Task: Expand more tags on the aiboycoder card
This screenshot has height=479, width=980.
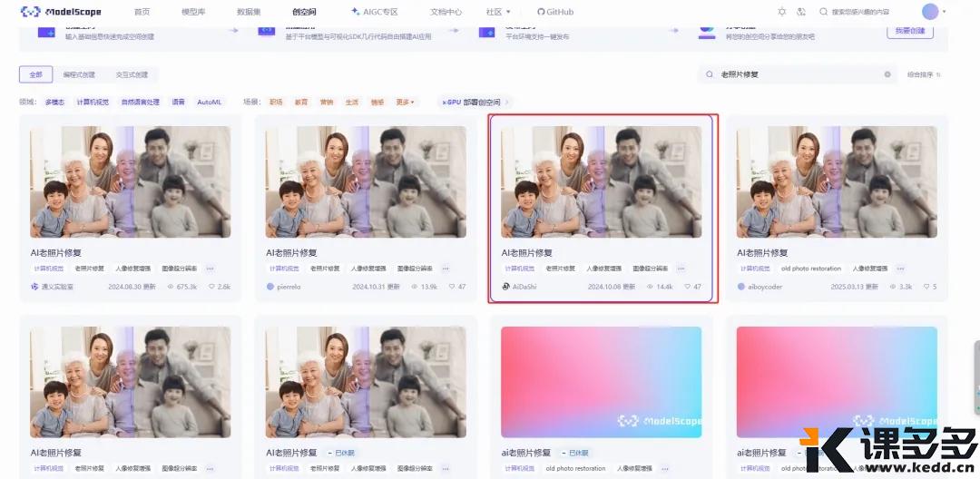Action: tap(901, 269)
